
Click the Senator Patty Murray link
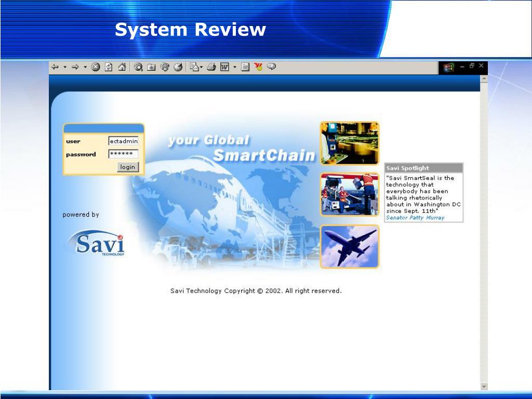click(415, 218)
